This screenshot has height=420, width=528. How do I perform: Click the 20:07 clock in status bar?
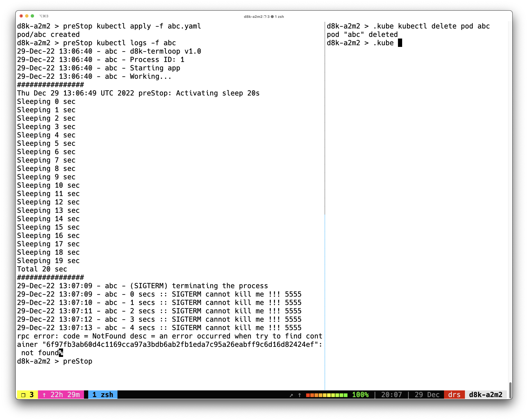pyautogui.click(x=392, y=395)
